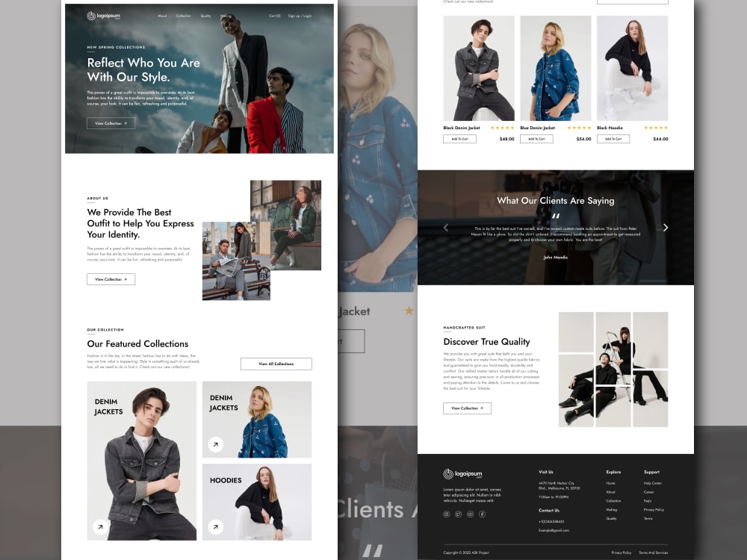747x560 pixels.
Task: Click Privacy Policy beside the copyright line
Action: pos(622,553)
